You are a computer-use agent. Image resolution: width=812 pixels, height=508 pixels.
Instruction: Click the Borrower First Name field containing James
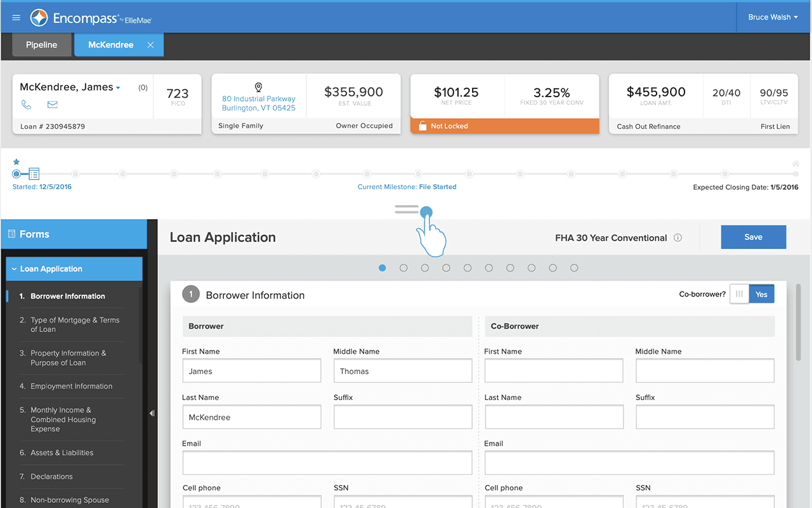coord(251,371)
